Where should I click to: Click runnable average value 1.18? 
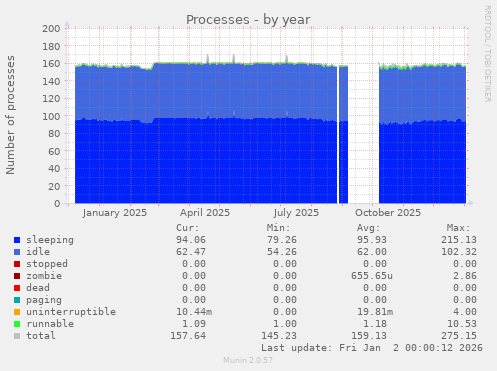375,324
